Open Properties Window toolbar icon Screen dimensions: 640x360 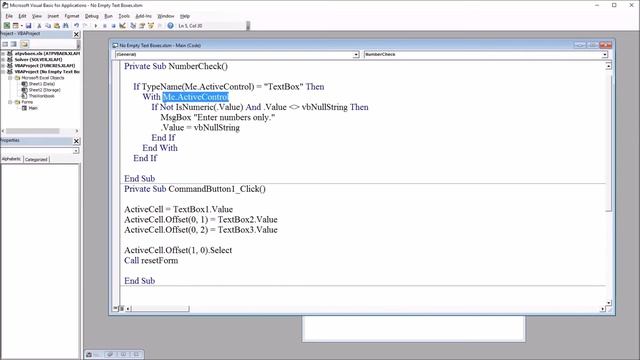[x=142, y=26]
